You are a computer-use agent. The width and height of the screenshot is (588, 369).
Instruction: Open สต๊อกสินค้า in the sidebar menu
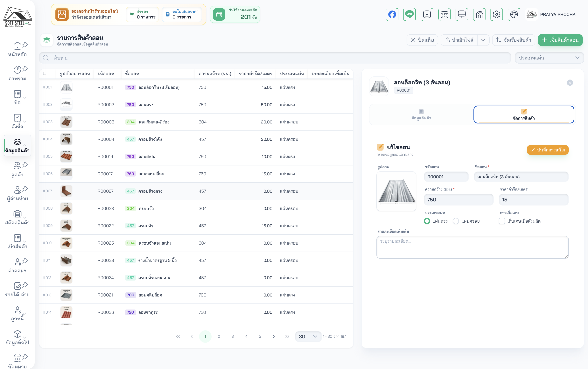pyautogui.click(x=17, y=217)
